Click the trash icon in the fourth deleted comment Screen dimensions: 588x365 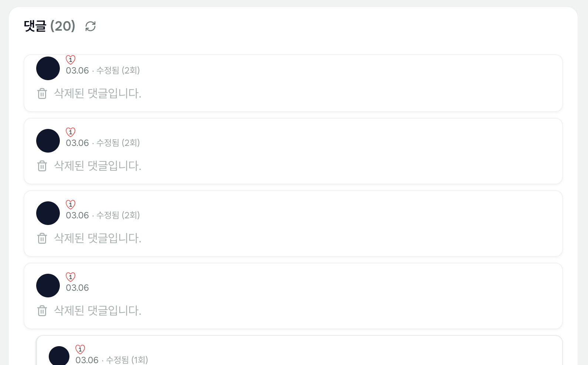click(x=42, y=311)
